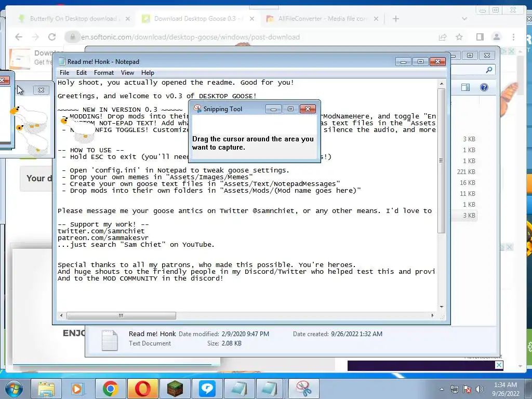Viewport: 532px width, 399px height.
Task: Close the AllFileConverter tab
Action: (376, 19)
